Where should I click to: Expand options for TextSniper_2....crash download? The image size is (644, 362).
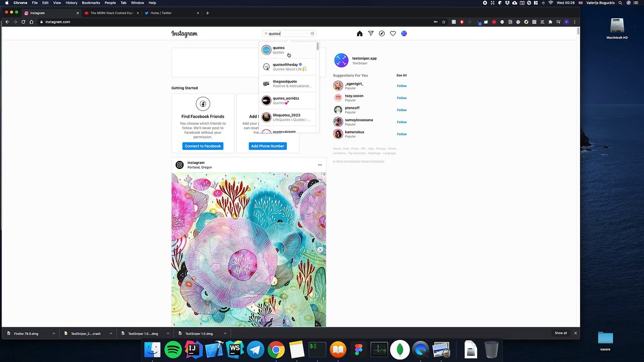(111, 333)
